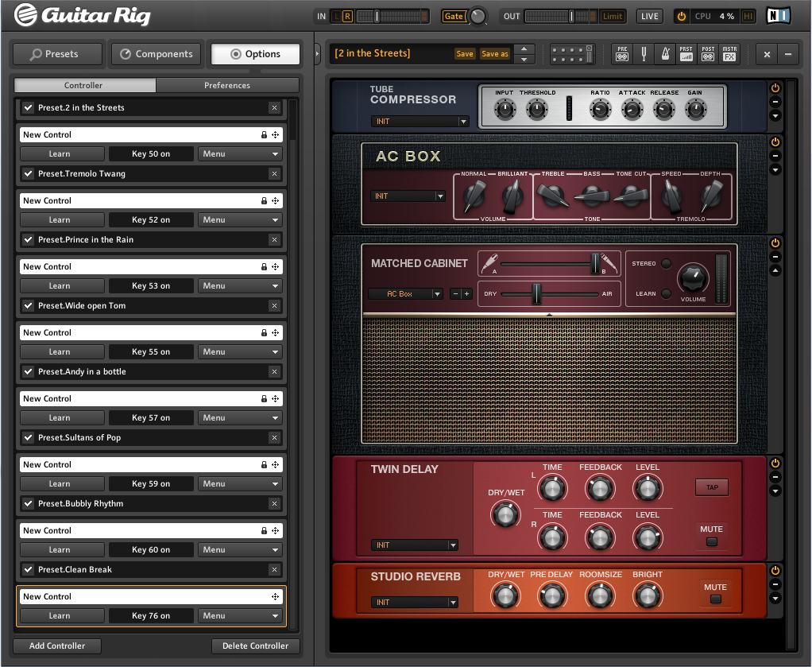
Task: Uncheck Preset.Prince in the Rain
Action: [x=29, y=239]
